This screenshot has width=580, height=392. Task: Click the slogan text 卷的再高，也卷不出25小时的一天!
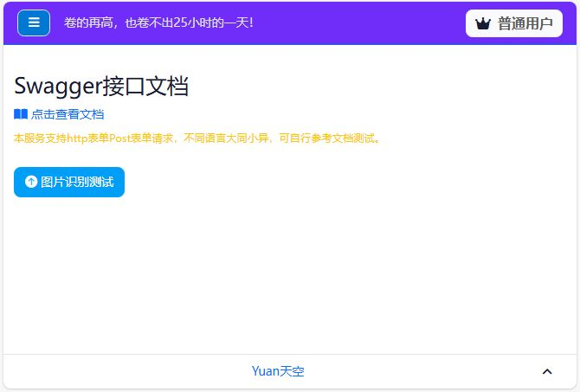pyautogui.click(x=158, y=22)
